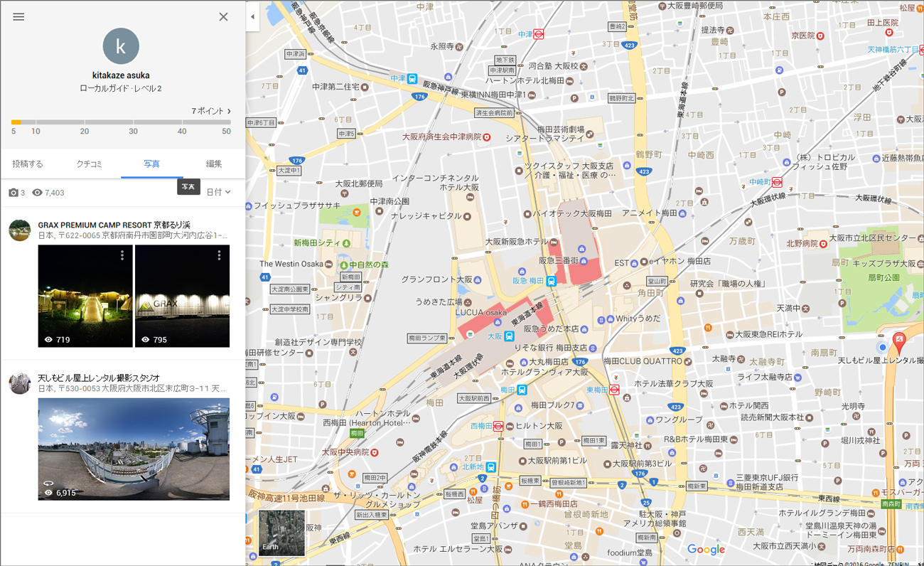Open rooftop panorama photo with 6,915 views
The image size is (924, 566).
coord(134,449)
